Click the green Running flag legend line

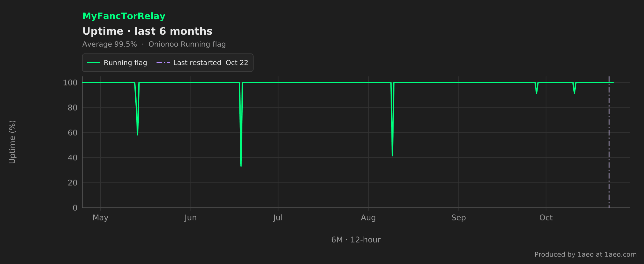point(93,63)
